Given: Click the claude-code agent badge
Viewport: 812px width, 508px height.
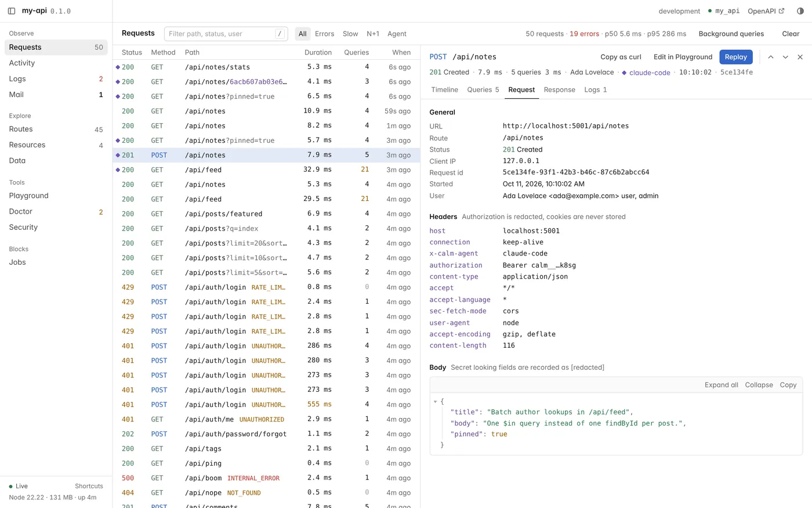Looking at the screenshot, I should click(646, 73).
